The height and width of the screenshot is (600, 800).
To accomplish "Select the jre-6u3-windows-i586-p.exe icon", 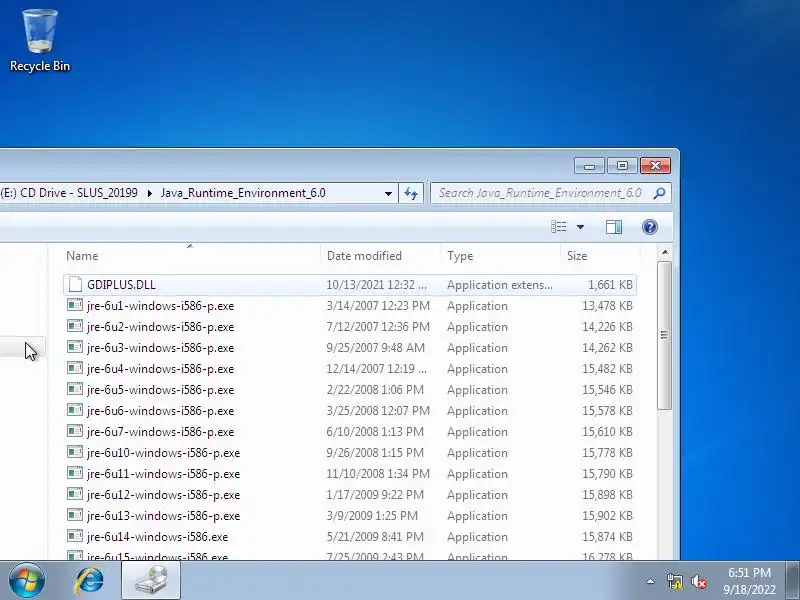I will (75, 347).
